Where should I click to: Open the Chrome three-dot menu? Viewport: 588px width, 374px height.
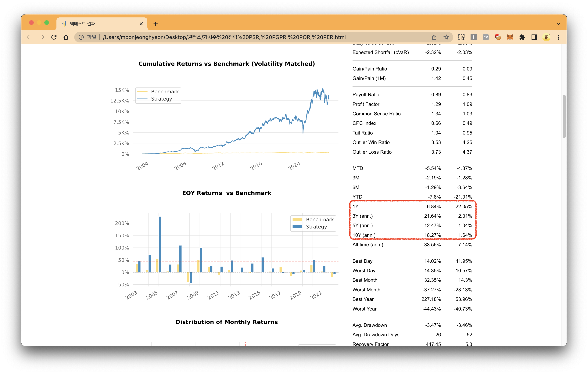coord(558,37)
